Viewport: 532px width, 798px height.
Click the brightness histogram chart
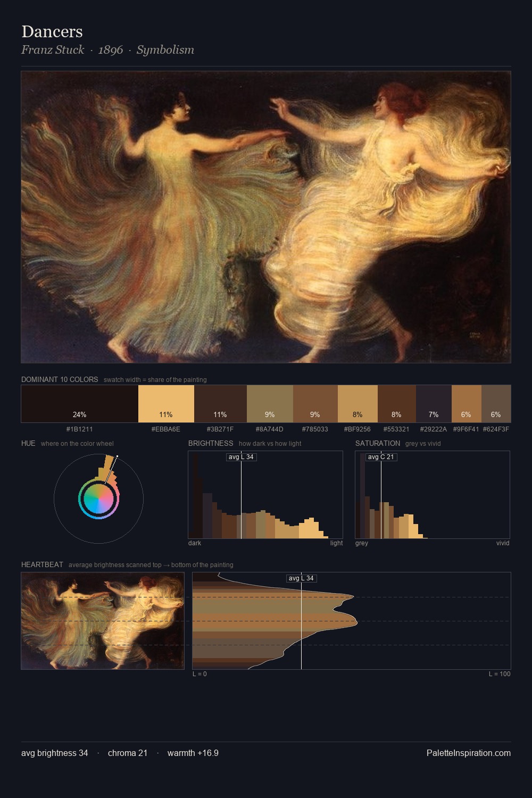(x=265, y=495)
